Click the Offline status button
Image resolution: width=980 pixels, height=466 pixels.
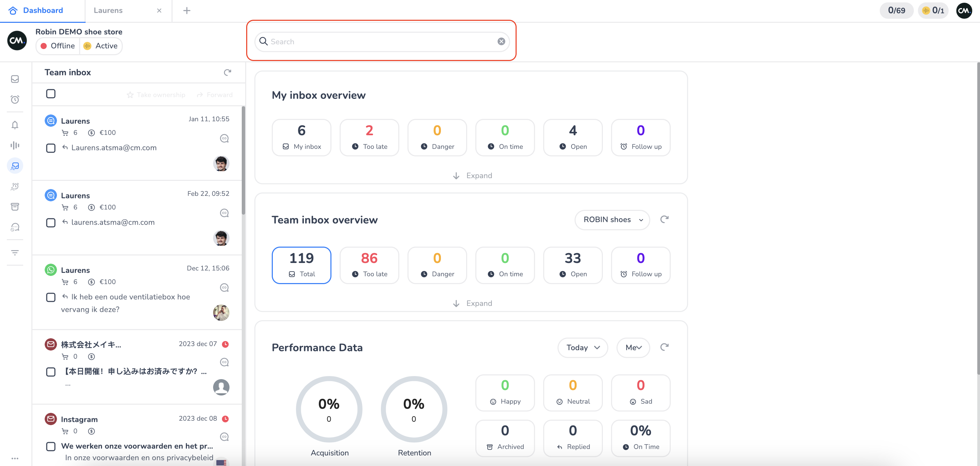tap(58, 46)
